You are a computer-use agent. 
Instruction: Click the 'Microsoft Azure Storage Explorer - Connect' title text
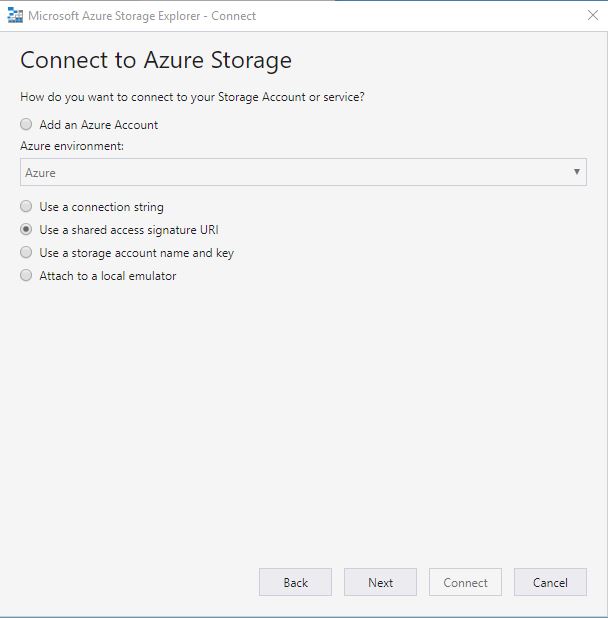(x=142, y=16)
